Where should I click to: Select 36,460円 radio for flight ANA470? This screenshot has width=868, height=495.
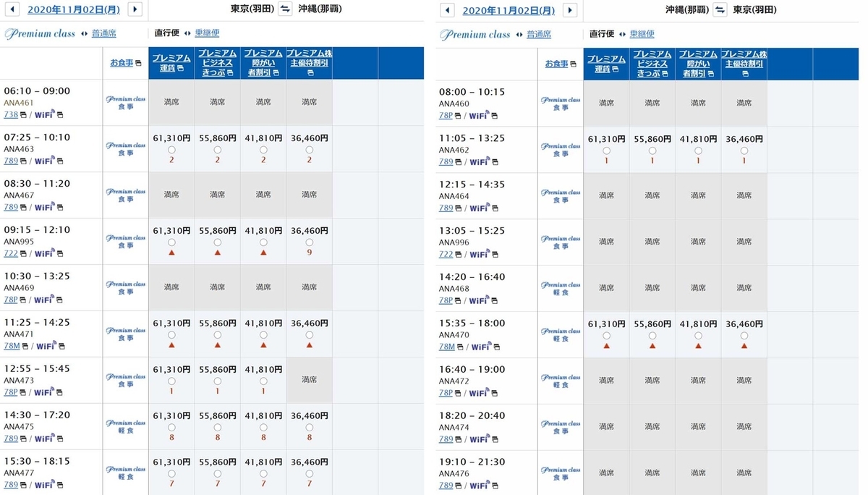[744, 336]
